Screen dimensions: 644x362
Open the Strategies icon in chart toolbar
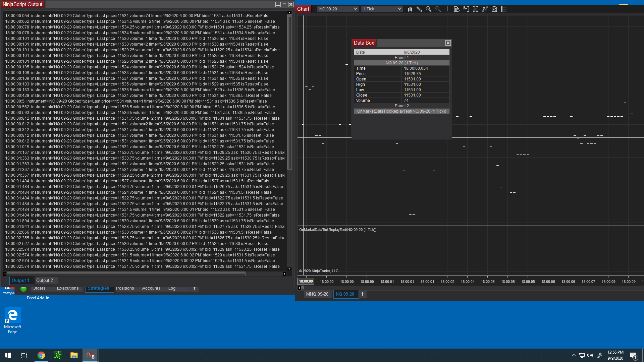click(x=494, y=9)
